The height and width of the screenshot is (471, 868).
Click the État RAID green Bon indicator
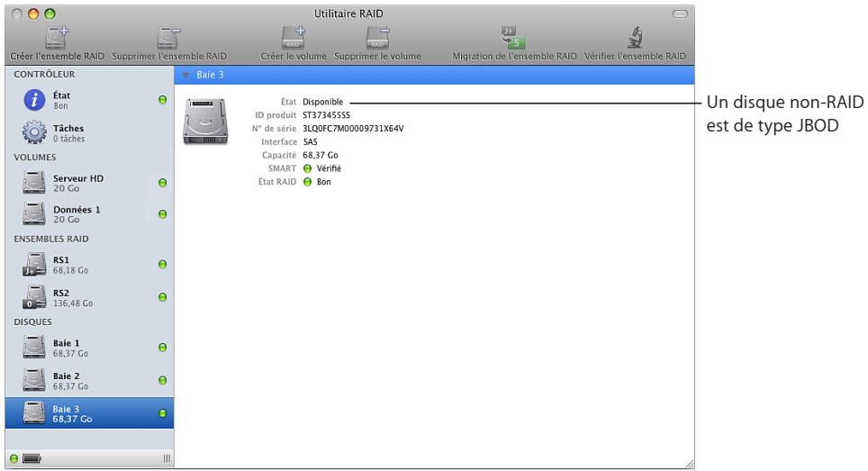(x=307, y=182)
